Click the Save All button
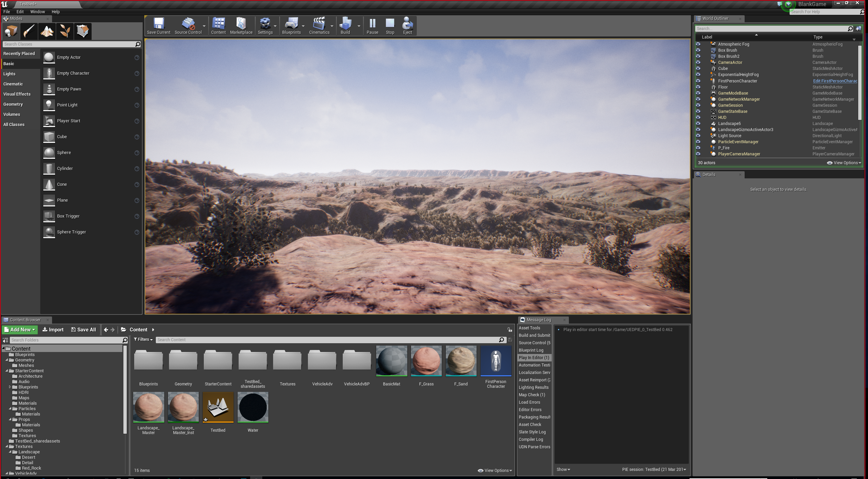The width and height of the screenshot is (868, 479). (x=83, y=330)
